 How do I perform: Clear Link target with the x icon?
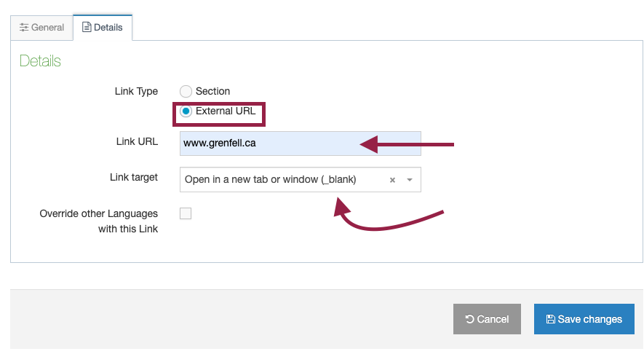click(392, 180)
